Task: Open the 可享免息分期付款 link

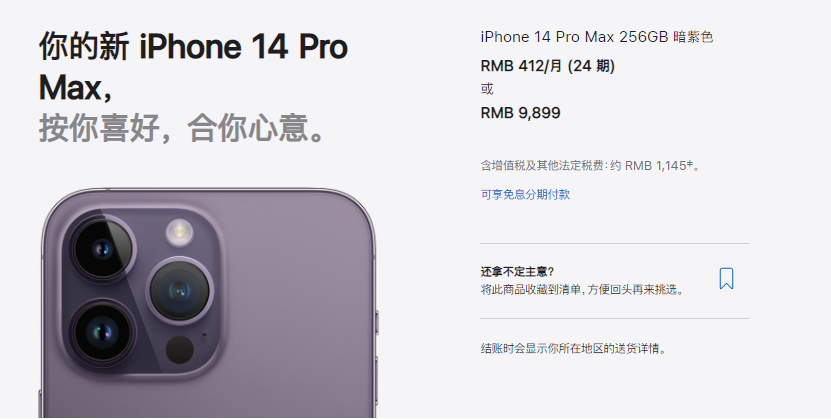Action: 525,194
